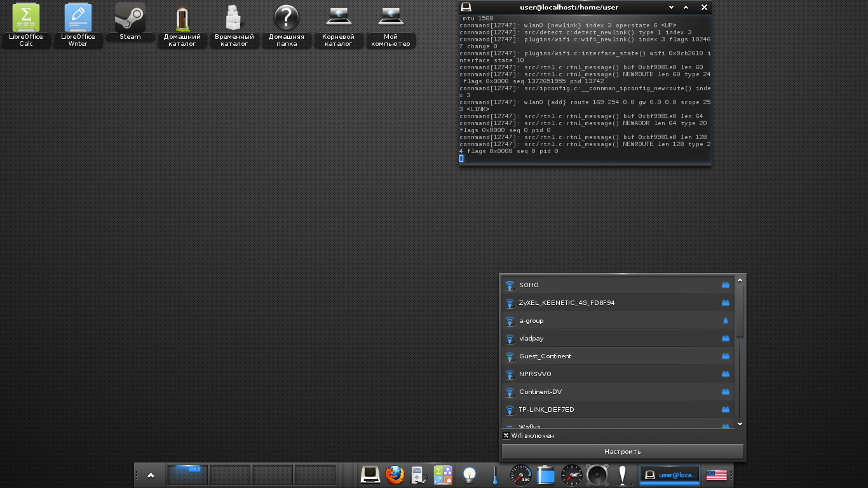Open the main menu up-arrow button on shelf

(x=151, y=475)
